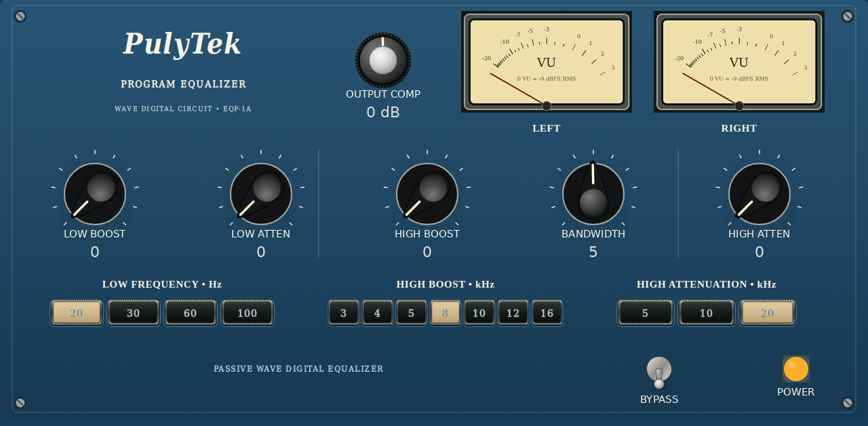
Task: Click the RIGHT meter label
Action: (x=739, y=128)
